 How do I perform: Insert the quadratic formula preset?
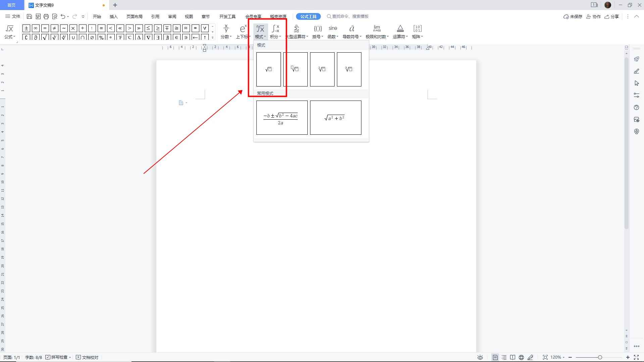(282, 118)
